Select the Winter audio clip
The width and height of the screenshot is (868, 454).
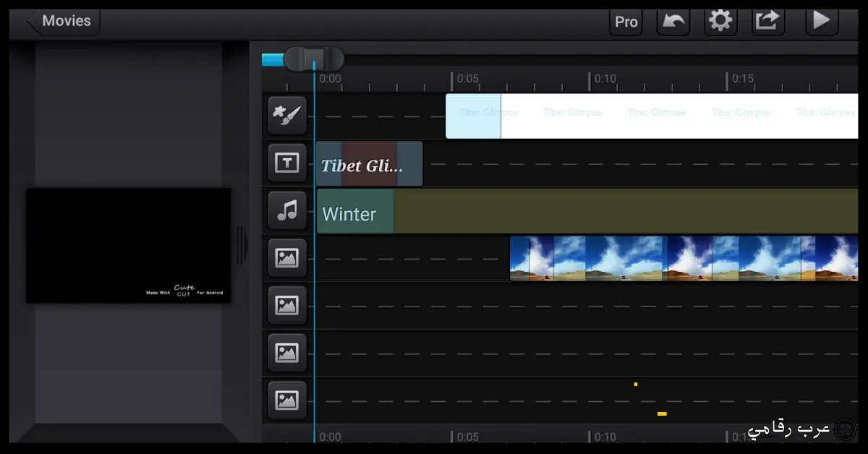tap(587, 211)
